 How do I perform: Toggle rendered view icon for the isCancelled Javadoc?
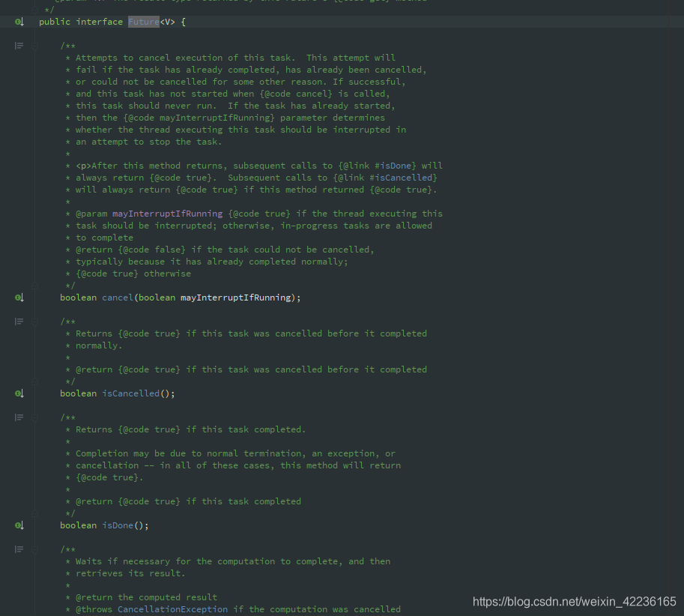point(19,321)
